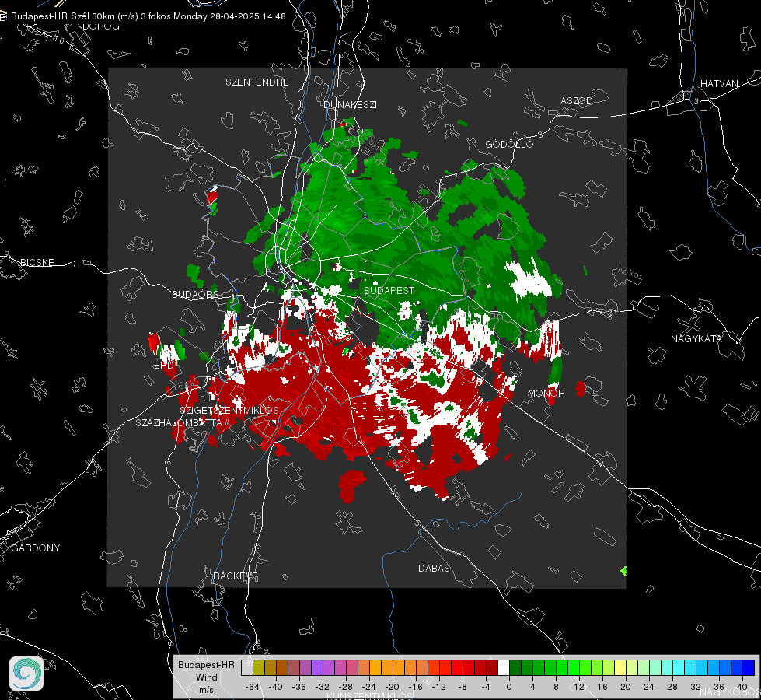Click the -64 legend tick value
The height and width of the screenshot is (700, 761).
pyautogui.click(x=253, y=687)
